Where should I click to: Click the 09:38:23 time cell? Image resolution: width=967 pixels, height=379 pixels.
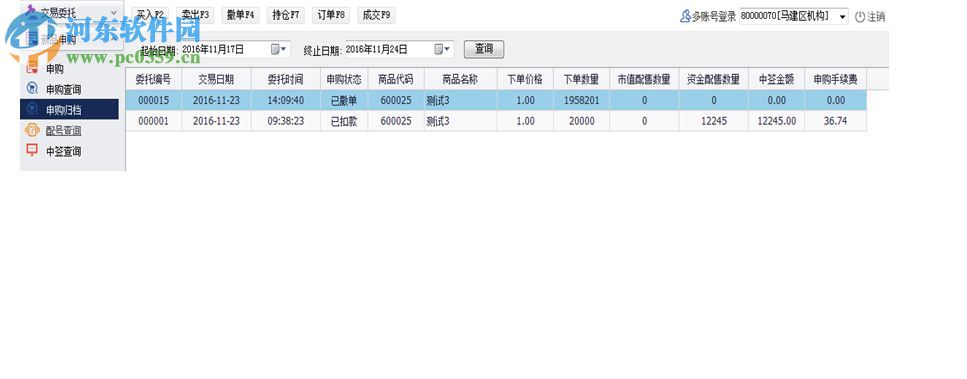tap(286, 121)
